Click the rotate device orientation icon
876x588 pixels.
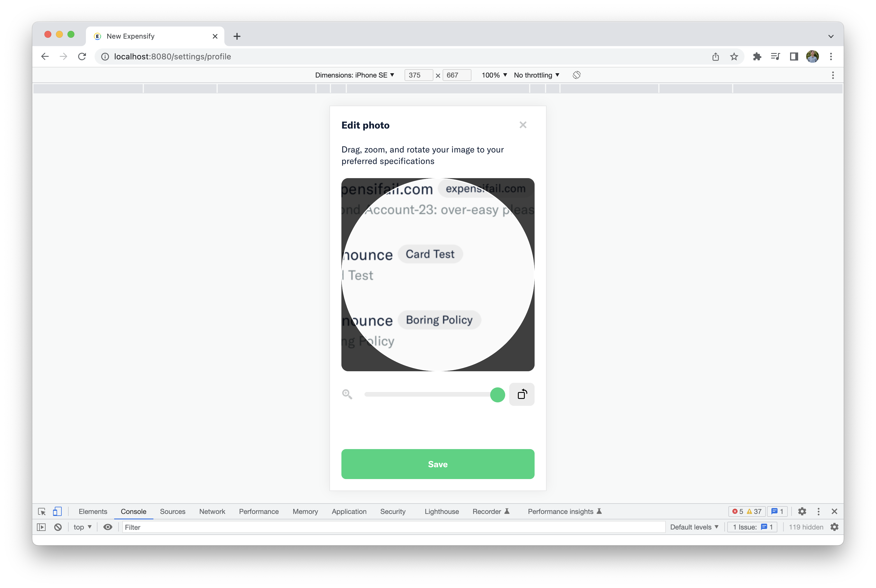pos(576,75)
